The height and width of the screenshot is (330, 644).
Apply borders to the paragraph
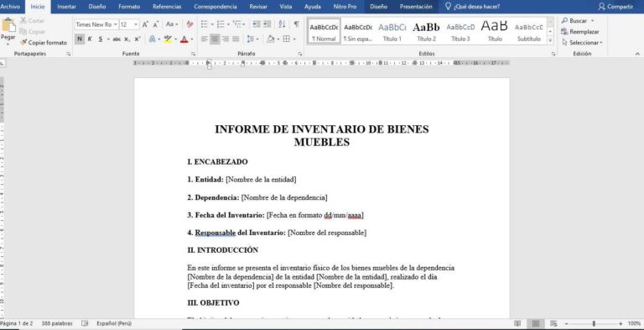(287, 39)
